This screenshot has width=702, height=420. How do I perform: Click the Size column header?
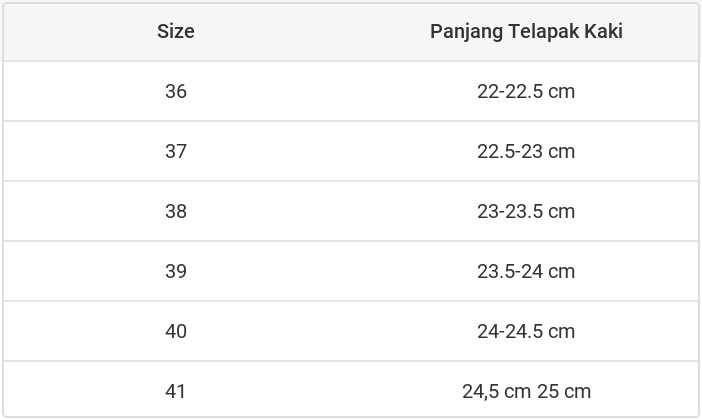pyautogui.click(x=176, y=32)
